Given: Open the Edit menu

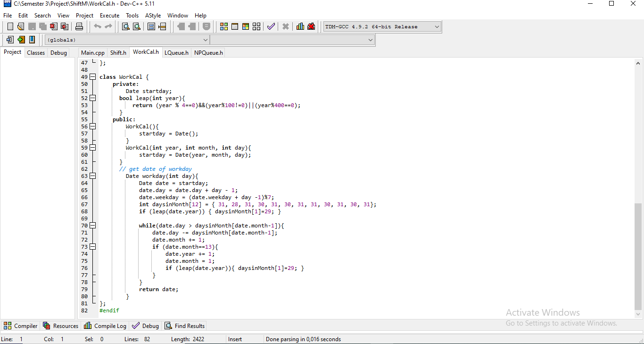Looking at the screenshot, I should coord(23,16).
